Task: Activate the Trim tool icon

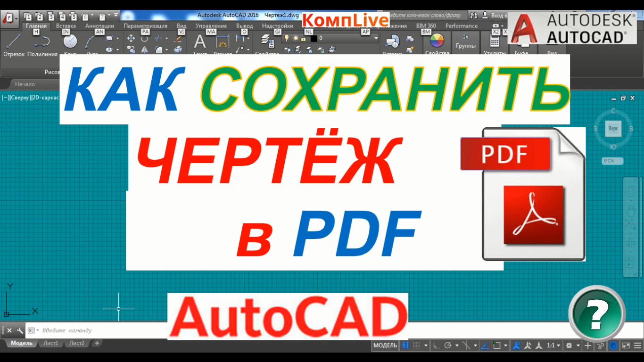Action: pos(159,38)
